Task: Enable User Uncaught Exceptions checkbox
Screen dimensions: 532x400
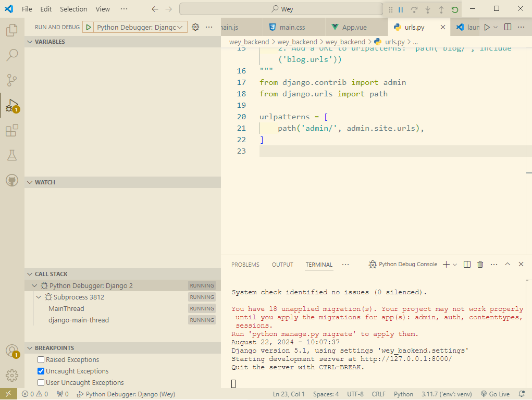Action: tap(41, 383)
